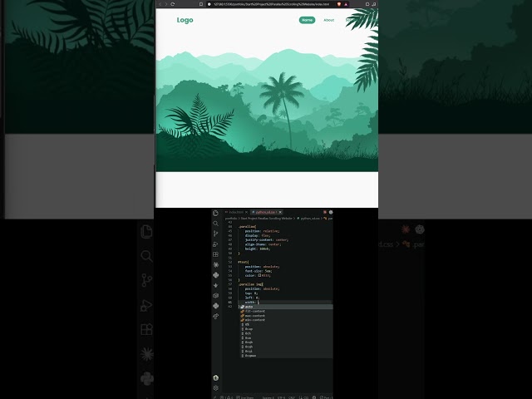532x399 pixels.
Task: Click the portfolio breadcrumb segment in editor
Action: pyautogui.click(x=231, y=219)
